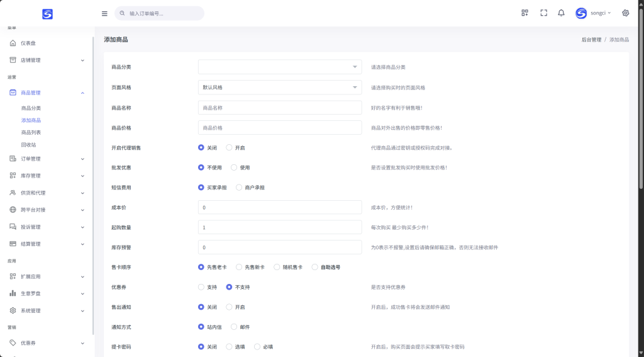Image resolution: width=644 pixels, height=357 pixels.
Task: Click the search magnifier icon
Action: click(122, 13)
